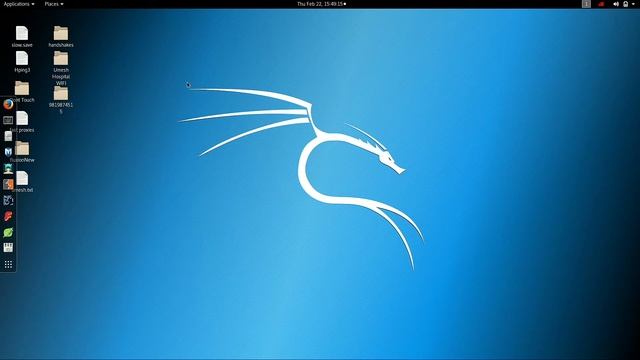
Task: Open the system menu power icon
Action: (627, 4)
